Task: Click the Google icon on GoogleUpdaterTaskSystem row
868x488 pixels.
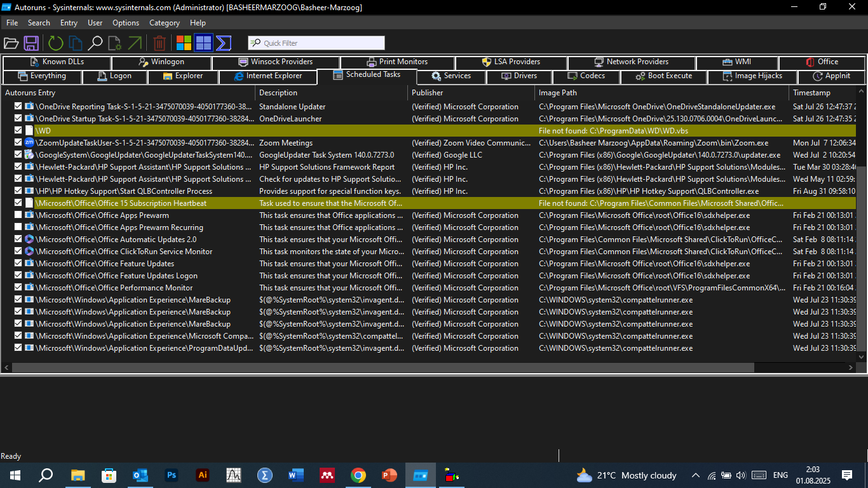Action: tap(29, 155)
